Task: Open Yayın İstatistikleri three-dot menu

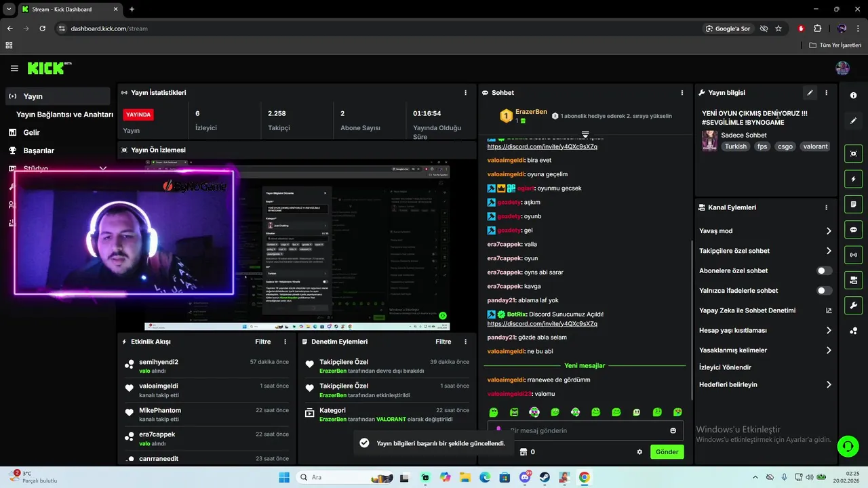Action: (465, 93)
